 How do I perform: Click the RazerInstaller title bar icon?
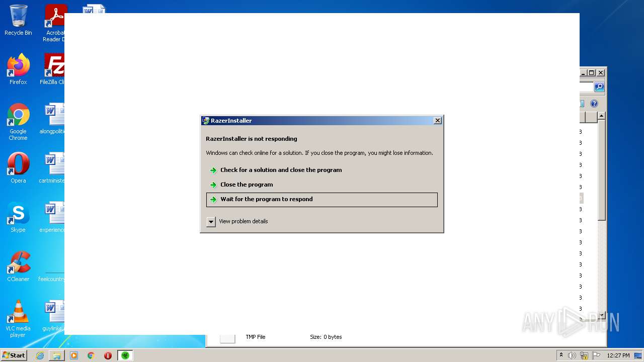206,121
